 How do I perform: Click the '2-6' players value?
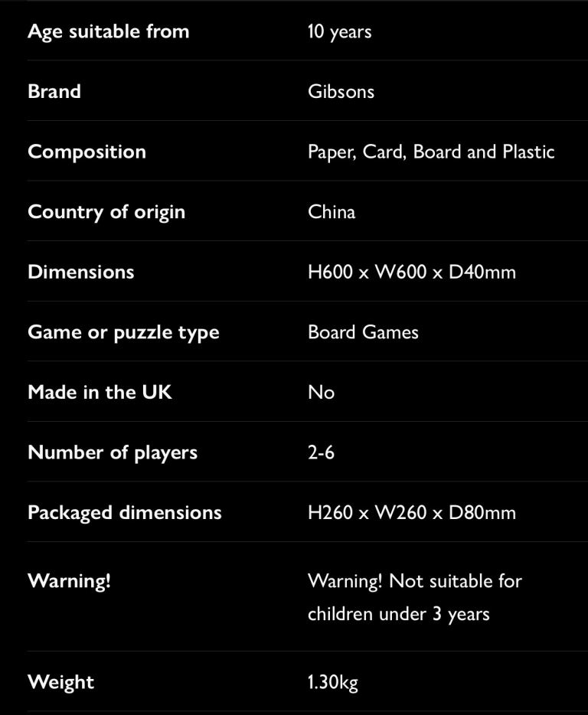coord(321,452)
